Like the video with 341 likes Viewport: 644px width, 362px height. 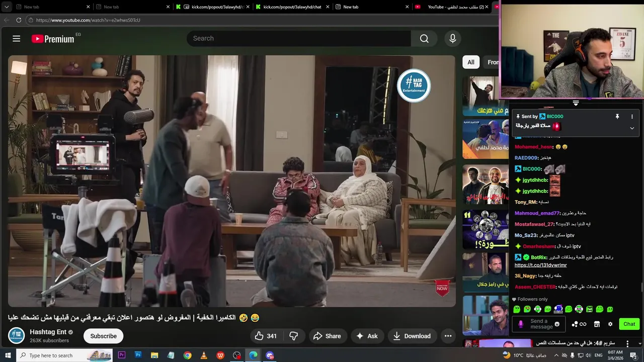(x=266, y=336)
